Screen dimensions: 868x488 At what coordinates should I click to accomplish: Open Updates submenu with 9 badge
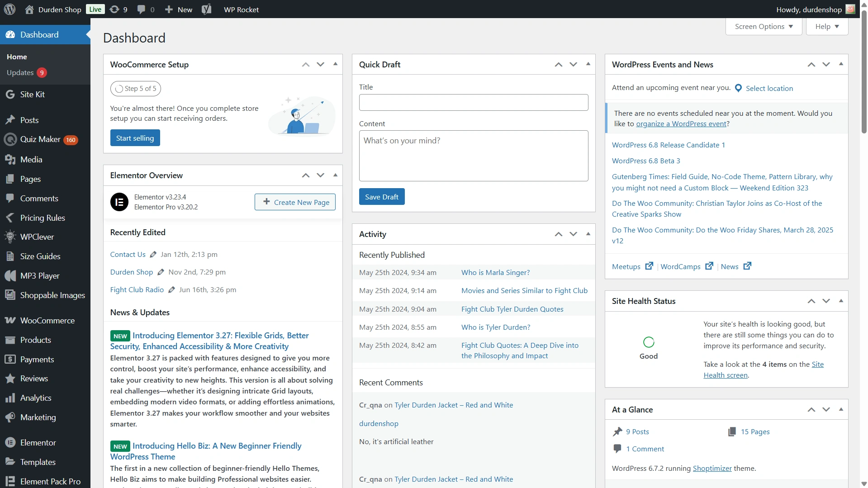(x=27, y=72)
